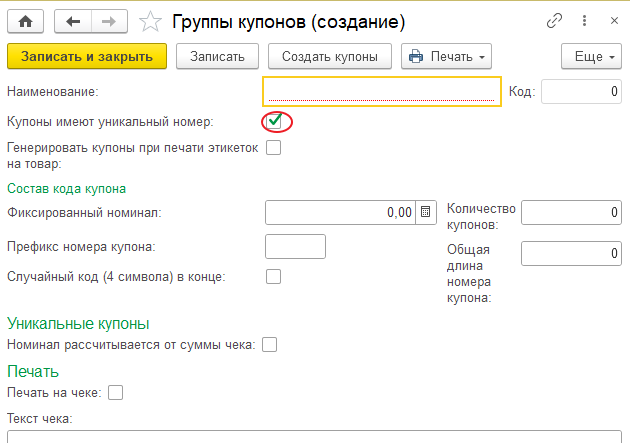Open the Печать dropdown menu
This screenshot has height=443, width=630.
[446, 56]
